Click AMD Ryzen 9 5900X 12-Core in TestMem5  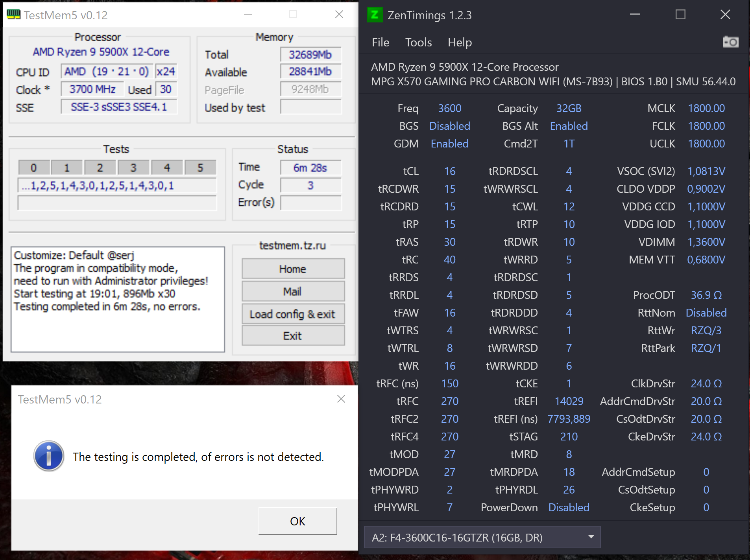pyautogui.click(x=101, y=52)
